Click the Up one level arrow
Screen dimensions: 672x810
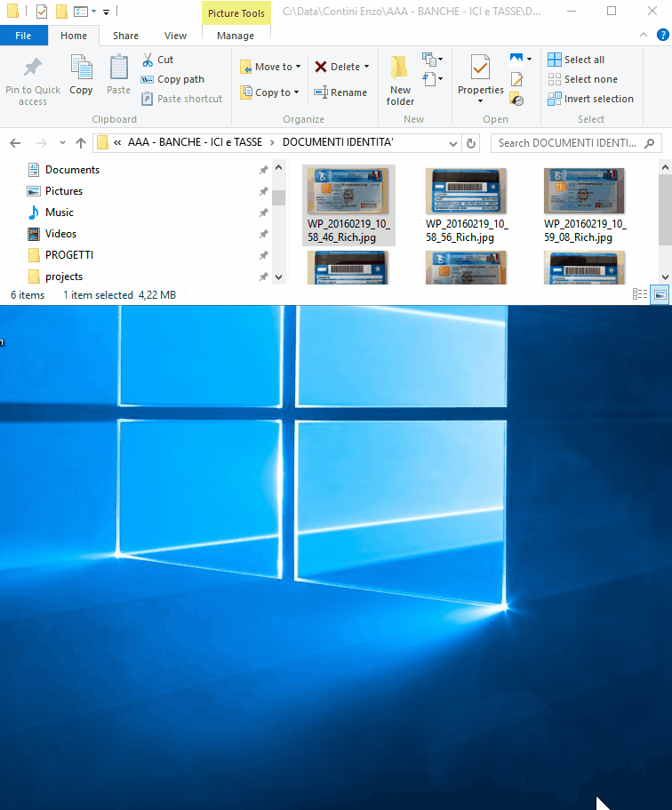(x=81, y=143)
